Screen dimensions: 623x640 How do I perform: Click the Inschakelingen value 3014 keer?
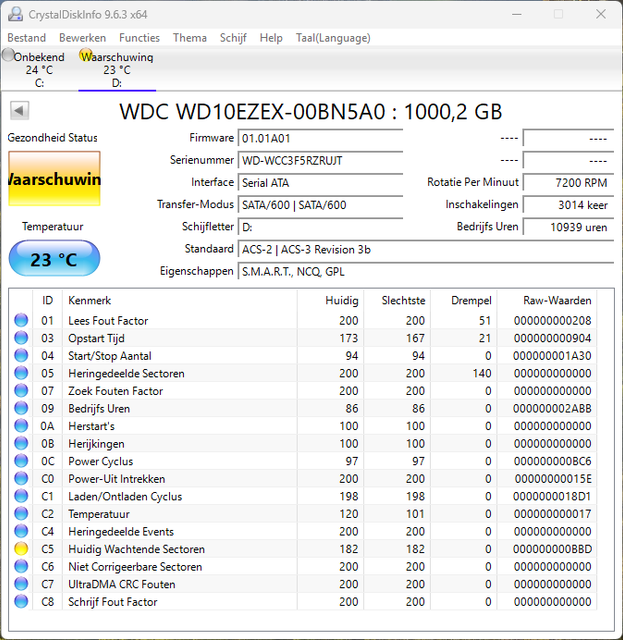click(568, 204)
